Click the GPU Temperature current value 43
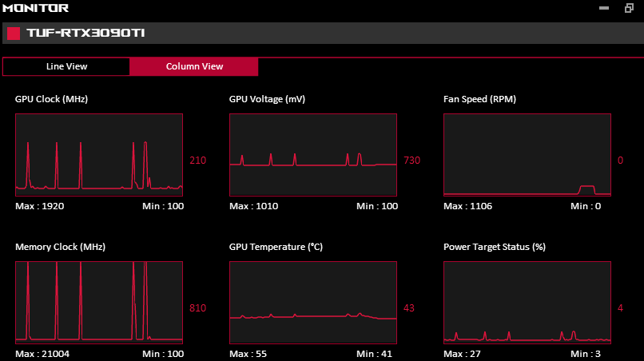 click(x=408, y=308)
